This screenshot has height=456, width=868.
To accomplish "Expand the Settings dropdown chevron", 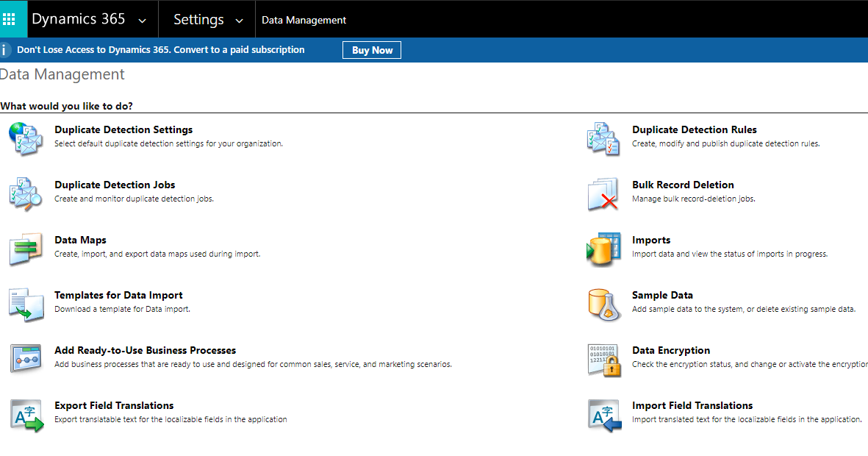I will pyautogui.click(x=239, y=20).
